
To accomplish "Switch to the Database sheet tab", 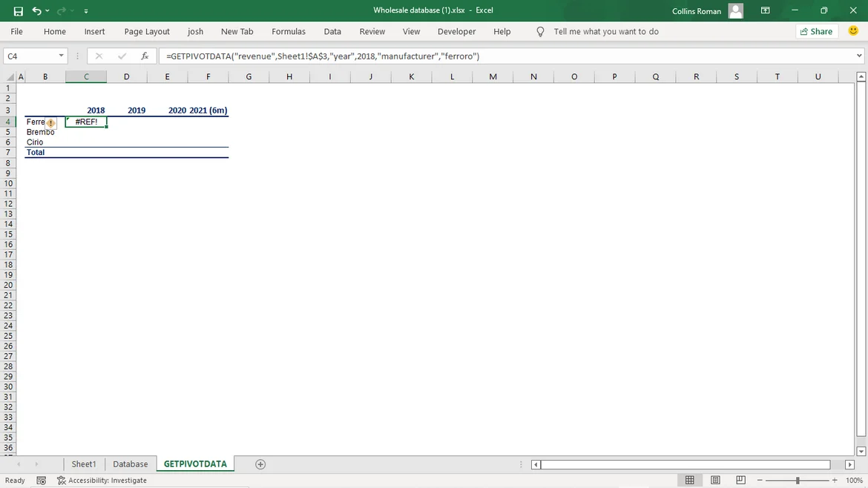I will [131, 464].
